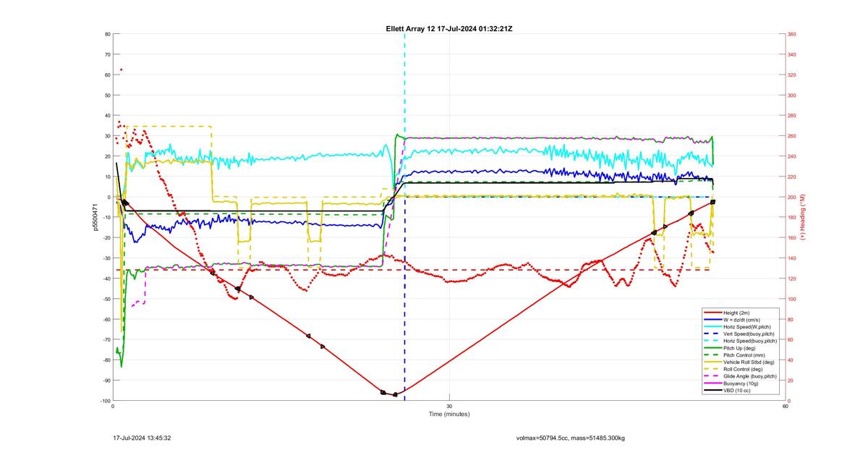Select the Pitch Control (mm) legend entry
Viewport: 868px width, 450px height.
[741, 355]
